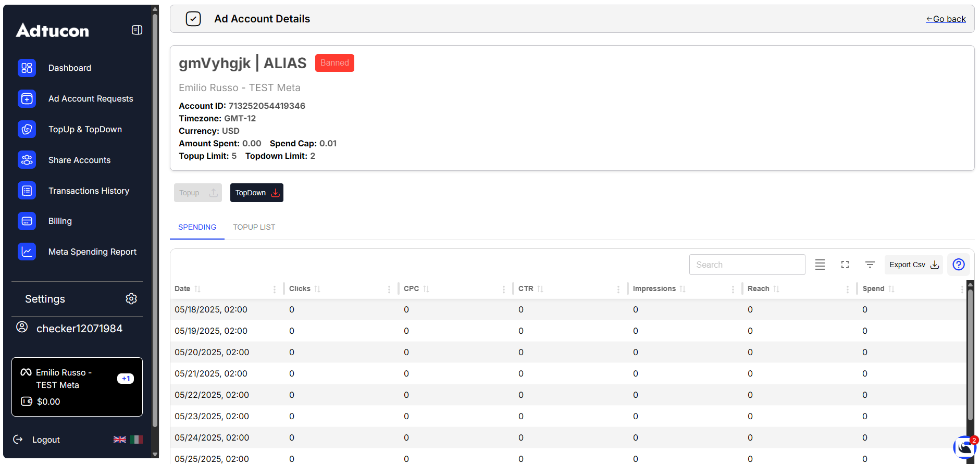Open Reach column actions menu

click(848, 289)
